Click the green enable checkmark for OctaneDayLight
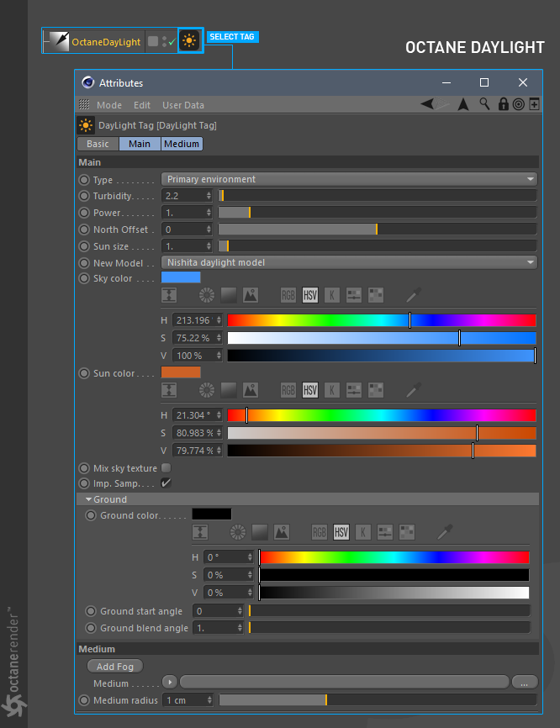 point(172,42)
